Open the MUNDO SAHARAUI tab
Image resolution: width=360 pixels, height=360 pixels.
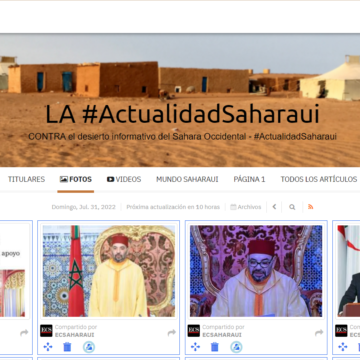187,179
